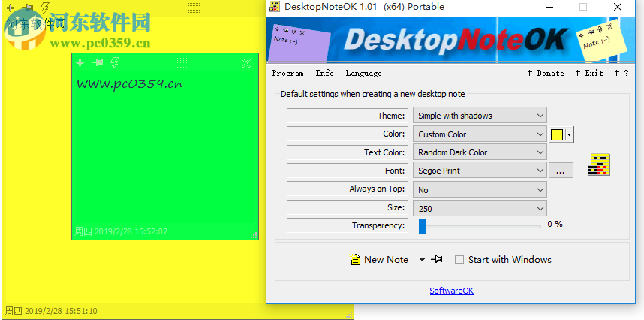This screenshot has height=320, width=644.
Task: Click the DesktopNoteOK title bar app icon
Action: (x=274, y=7)
